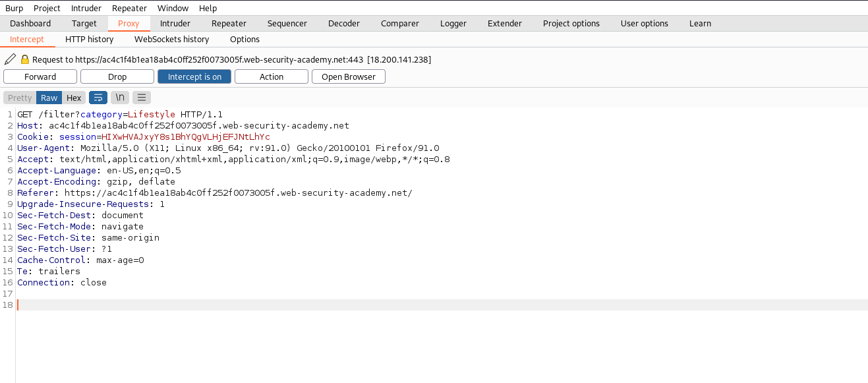Click the Connection: close header line

(x=62, y=282)
